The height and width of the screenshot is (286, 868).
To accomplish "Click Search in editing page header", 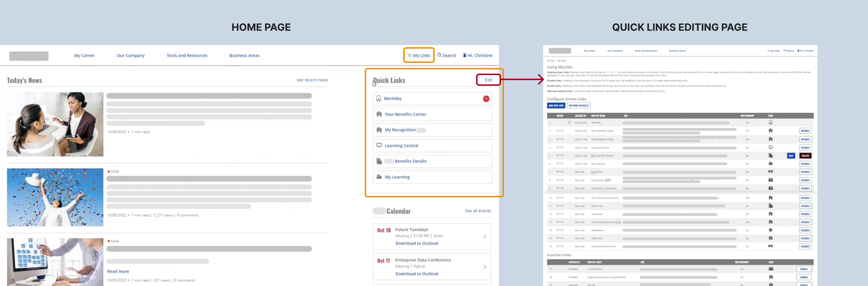I will [x=788, y=51].
